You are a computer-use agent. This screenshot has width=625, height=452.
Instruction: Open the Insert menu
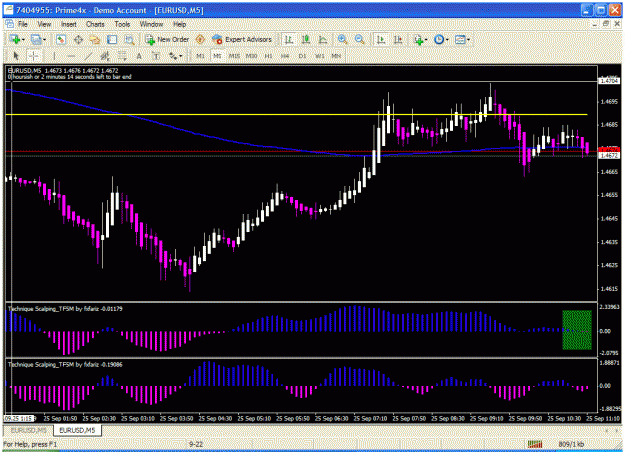69,24
